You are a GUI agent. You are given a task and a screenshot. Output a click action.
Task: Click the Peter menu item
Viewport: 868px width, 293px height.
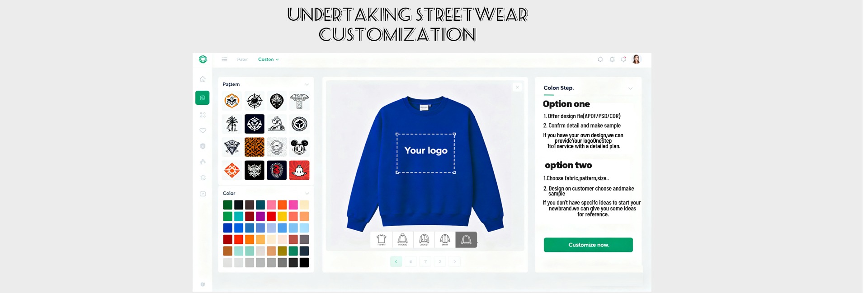[242, 59]
